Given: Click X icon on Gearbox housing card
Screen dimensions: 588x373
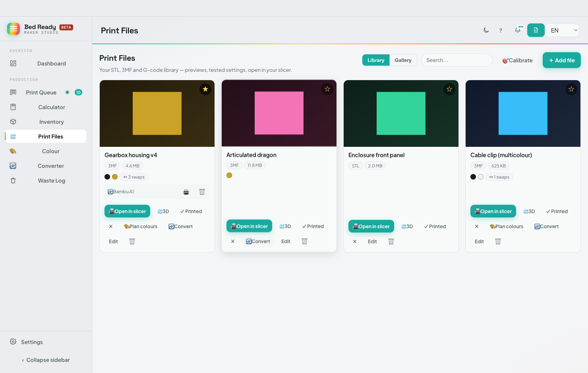Looking at the screenshot, I should pyautogui.click(x=111, y=227).
